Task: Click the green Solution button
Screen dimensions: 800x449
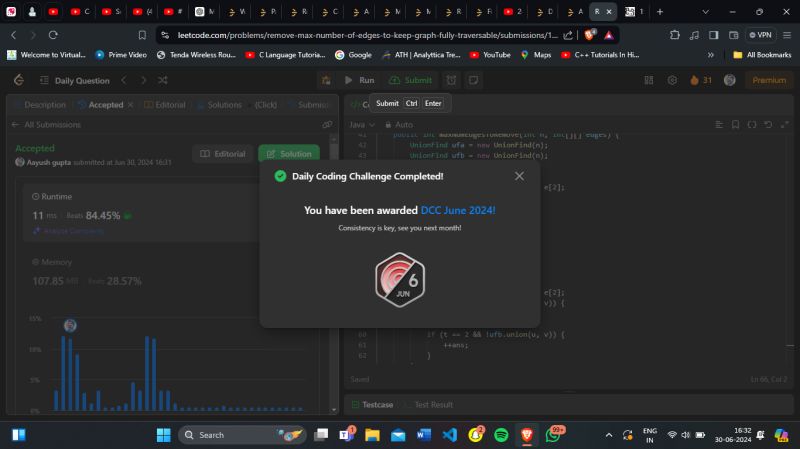Action: pos(289,154)
